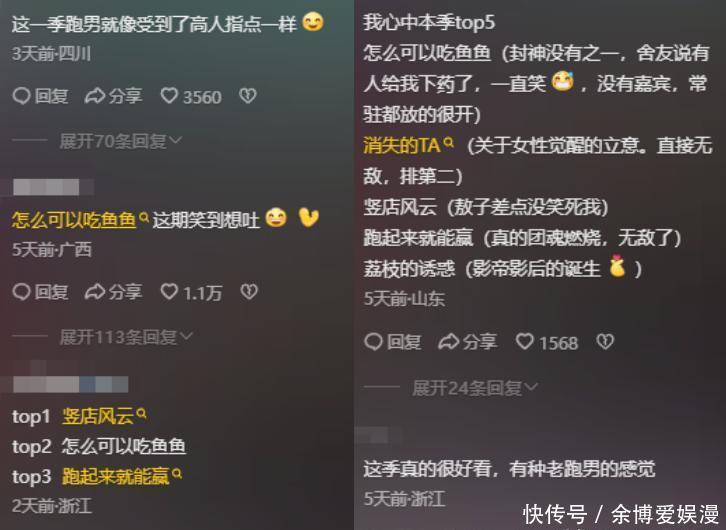This screenshot has height=530, width=726.
Task: Like the top5 comment with 1568 likes
Action: pyautogui.click(x=547, y=342)
